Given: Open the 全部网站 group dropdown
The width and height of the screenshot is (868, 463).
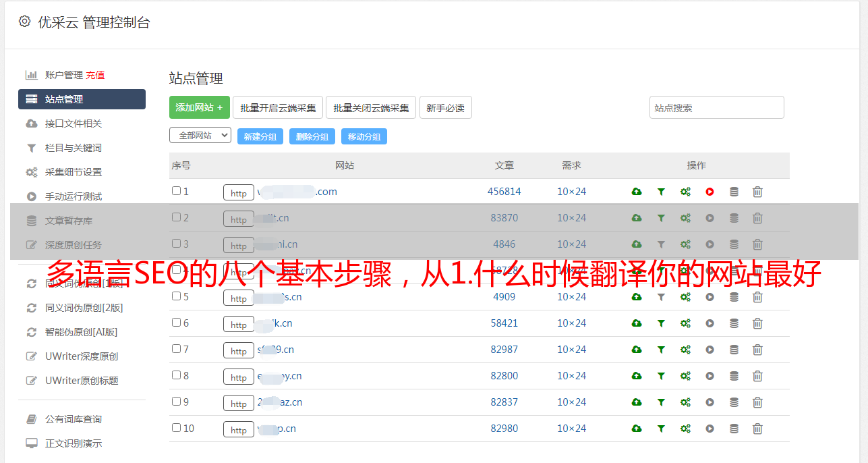Looking at the screenshot, I should point(200,136).
